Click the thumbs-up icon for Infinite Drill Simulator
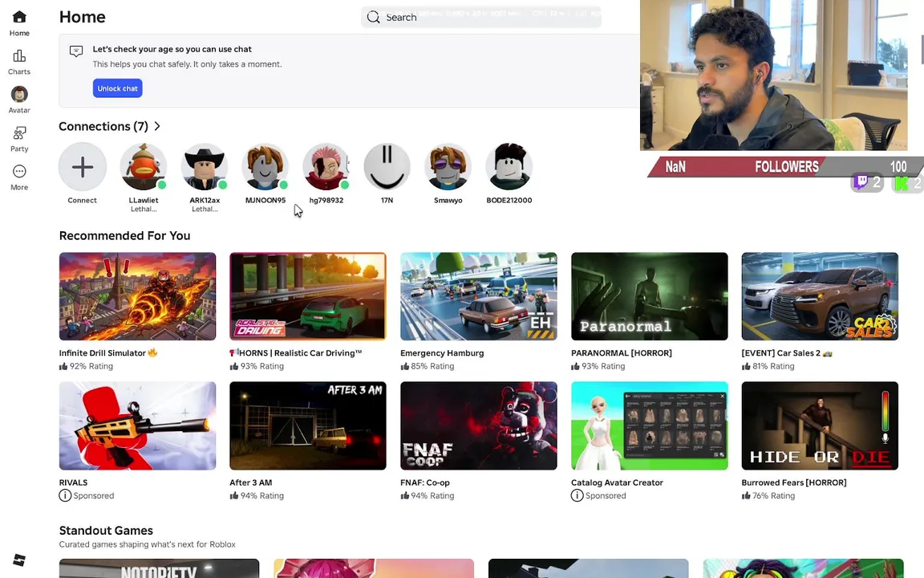The image size is (924, 578). pos(63,366)
